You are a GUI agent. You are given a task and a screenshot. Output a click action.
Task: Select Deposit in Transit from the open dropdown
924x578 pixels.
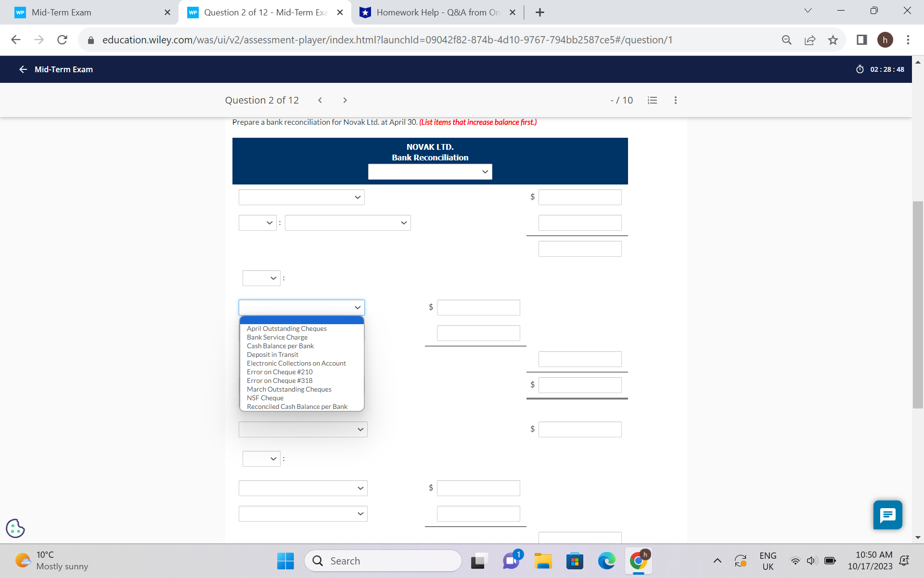[x=272, y=355]
